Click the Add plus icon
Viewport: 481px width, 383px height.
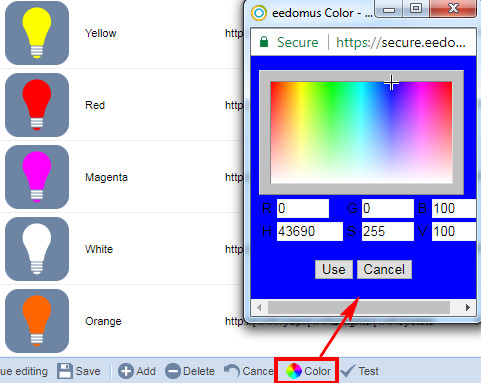pos(126,371)
